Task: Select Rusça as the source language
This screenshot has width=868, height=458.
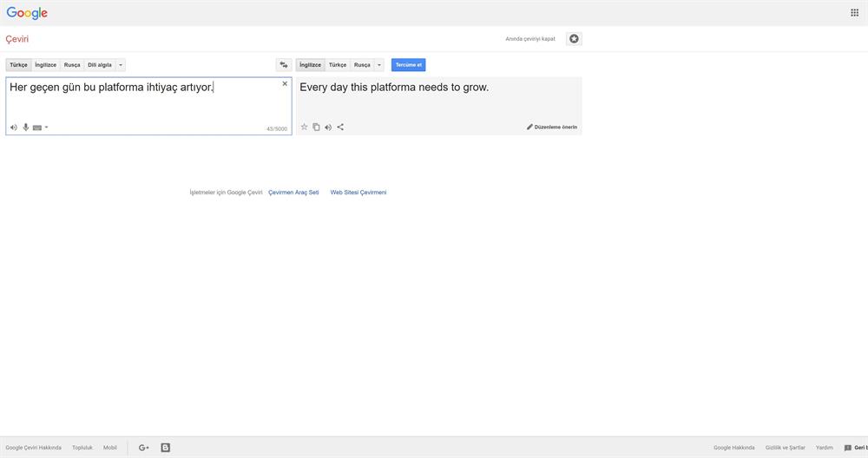Action: (x=72, y=65)
